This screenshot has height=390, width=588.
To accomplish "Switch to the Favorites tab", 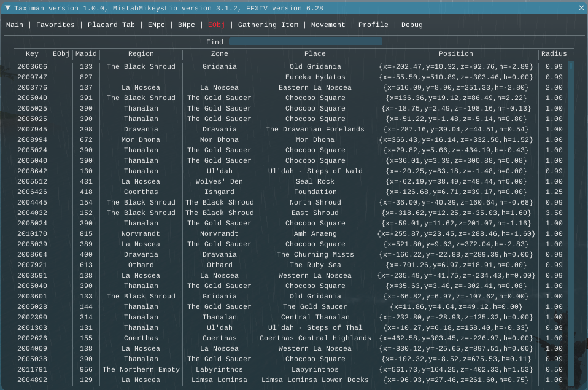I will pyautogui.click(x=55, y=25).
